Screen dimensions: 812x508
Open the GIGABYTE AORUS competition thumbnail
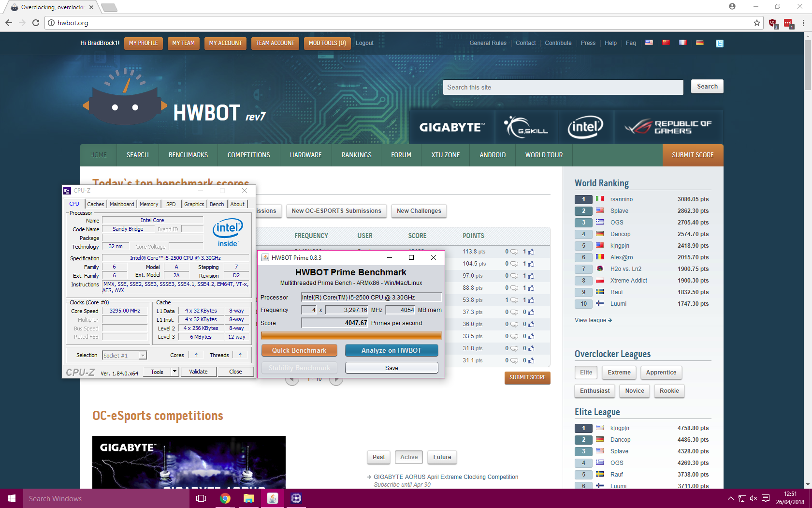pos(189,462)
